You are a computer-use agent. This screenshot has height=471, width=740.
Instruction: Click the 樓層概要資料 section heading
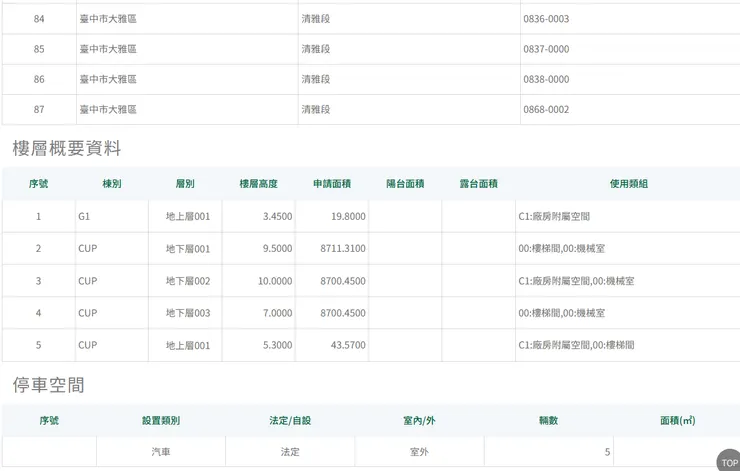[67, 148]
